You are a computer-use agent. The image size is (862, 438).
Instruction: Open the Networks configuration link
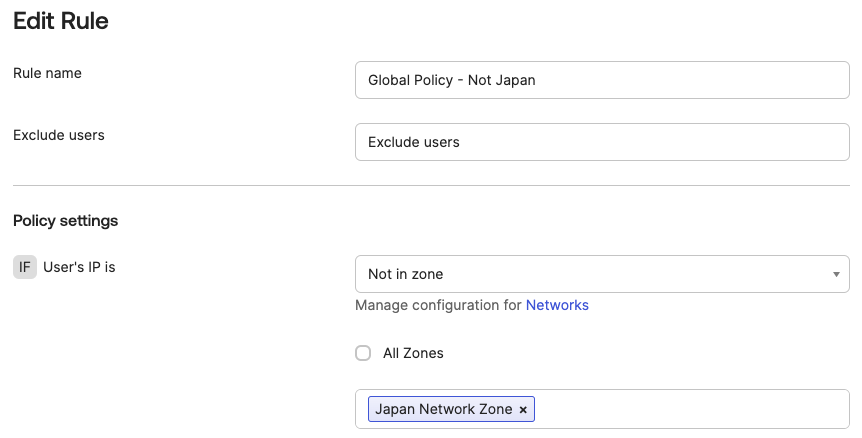[557, 305]
